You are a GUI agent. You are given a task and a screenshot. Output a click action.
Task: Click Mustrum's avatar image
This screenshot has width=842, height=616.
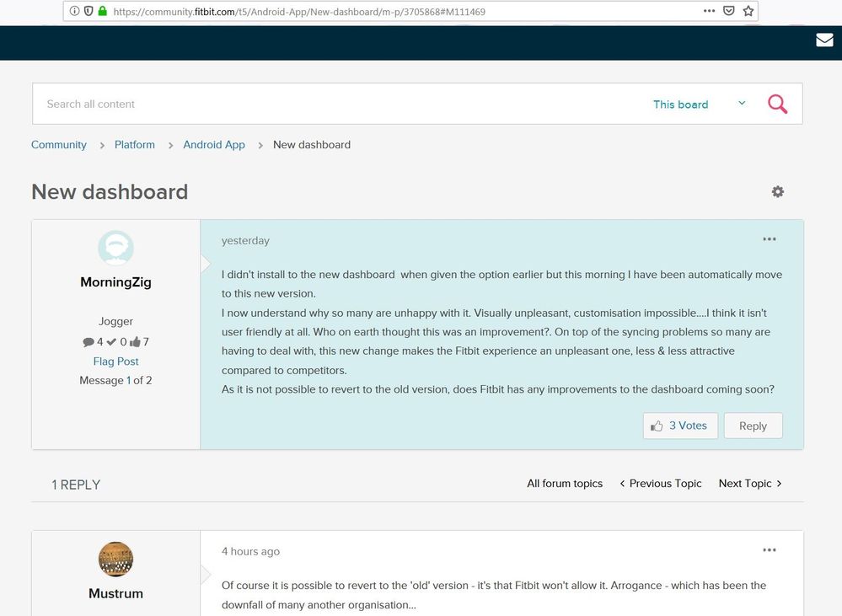116,559
